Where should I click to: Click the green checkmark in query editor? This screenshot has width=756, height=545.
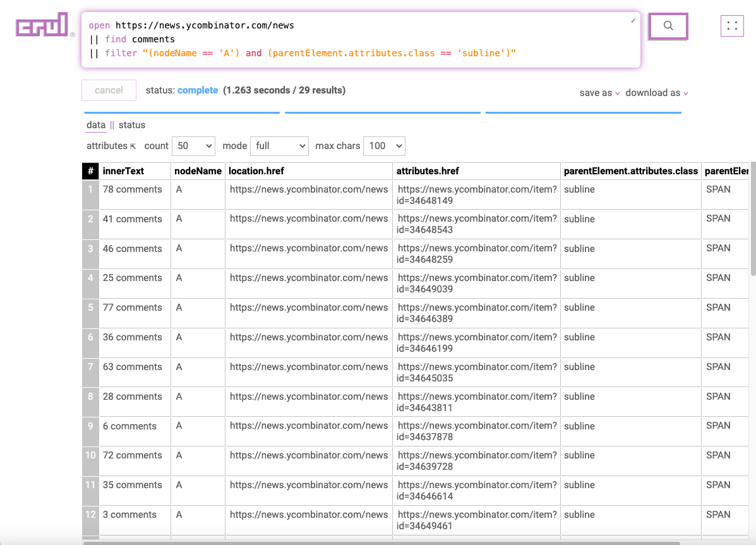pos(633,21)
